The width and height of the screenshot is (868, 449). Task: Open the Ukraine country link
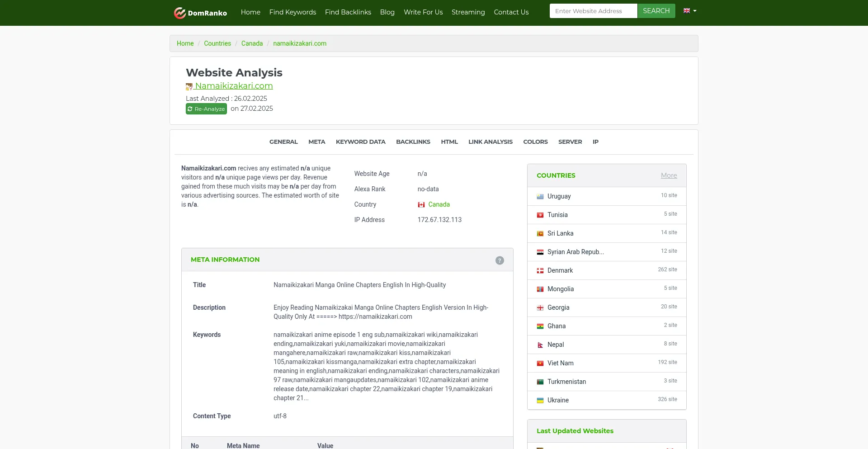pyautogui.click(x=558, y=400)
